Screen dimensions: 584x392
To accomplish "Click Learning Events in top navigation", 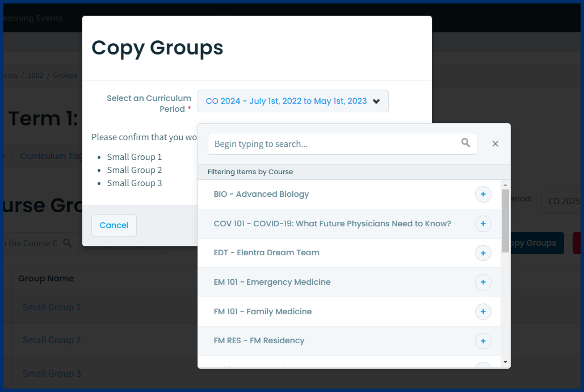I will (33, 18).
